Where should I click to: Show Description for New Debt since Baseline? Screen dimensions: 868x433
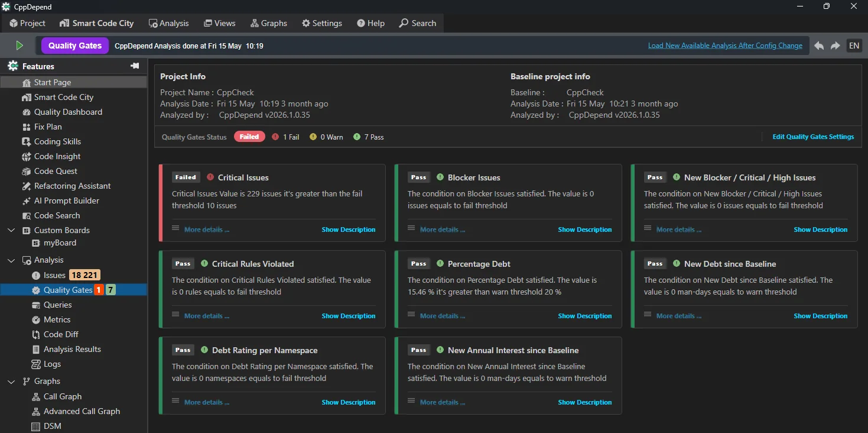[821, 316]
